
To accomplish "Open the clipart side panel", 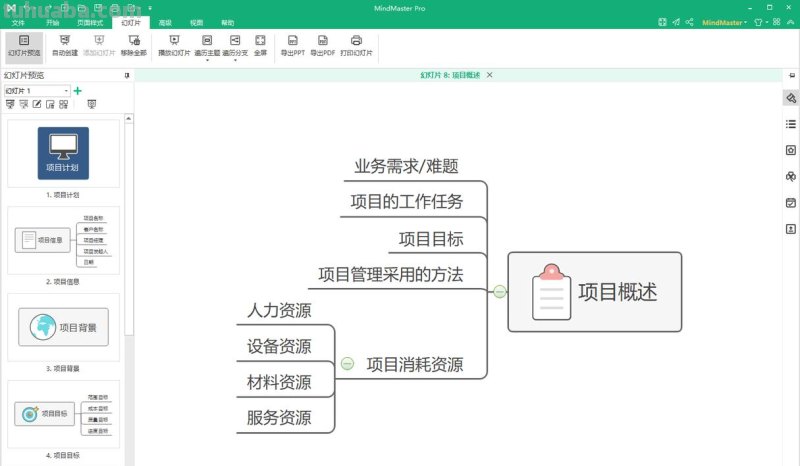I will pyautogui.click(x=791, y=177).
